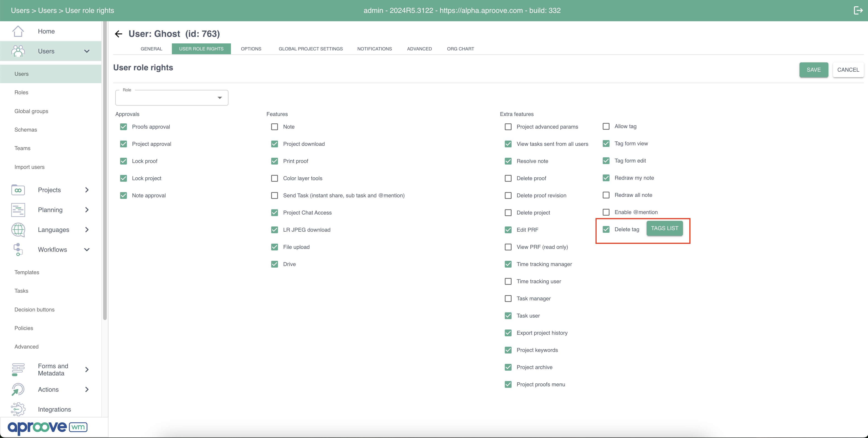This screenshot has width=868, height=438.
Task: Click the logout icon in top bar
Action: click(858, 10)
